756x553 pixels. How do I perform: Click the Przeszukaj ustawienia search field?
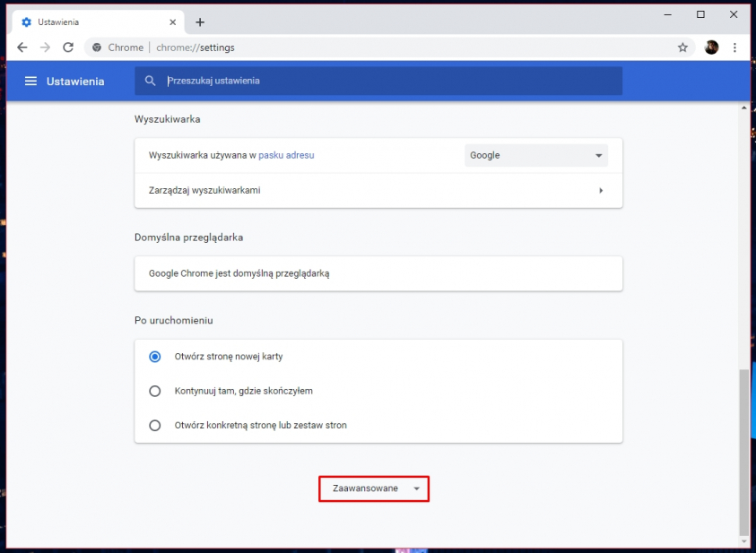tap(269, 81)
